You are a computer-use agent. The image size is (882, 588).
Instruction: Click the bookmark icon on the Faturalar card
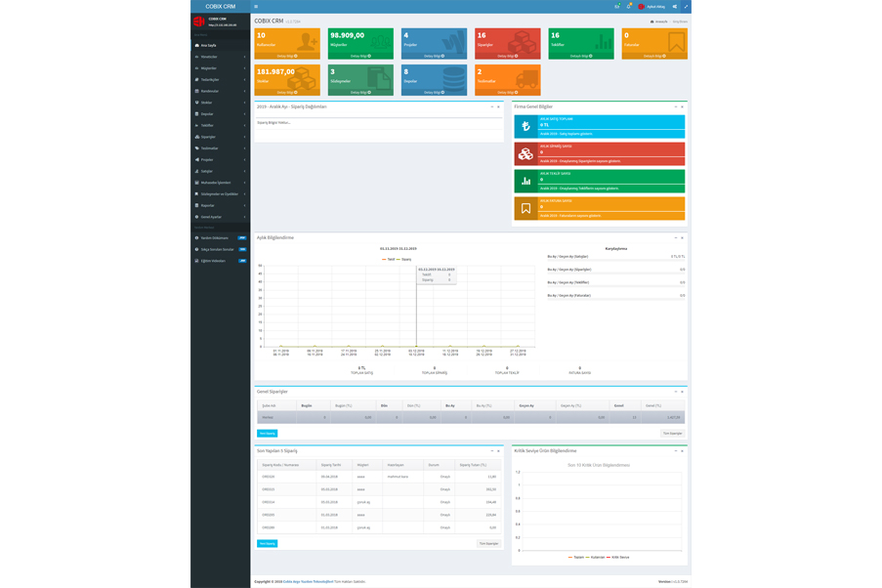point(676,42)
